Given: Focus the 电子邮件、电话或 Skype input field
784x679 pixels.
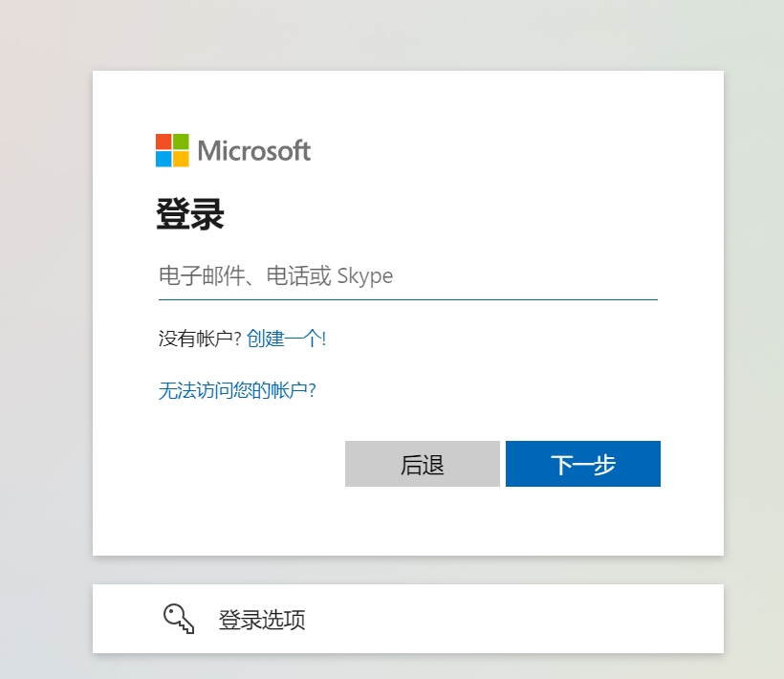Looking at the screenshot, I should (x=408, y=276).
